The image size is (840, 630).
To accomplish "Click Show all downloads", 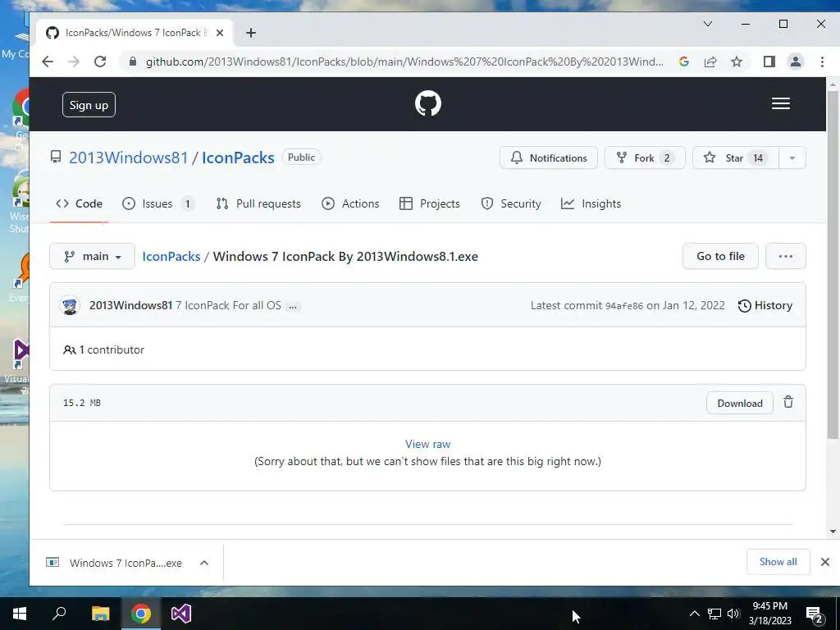I will [778, 561].
